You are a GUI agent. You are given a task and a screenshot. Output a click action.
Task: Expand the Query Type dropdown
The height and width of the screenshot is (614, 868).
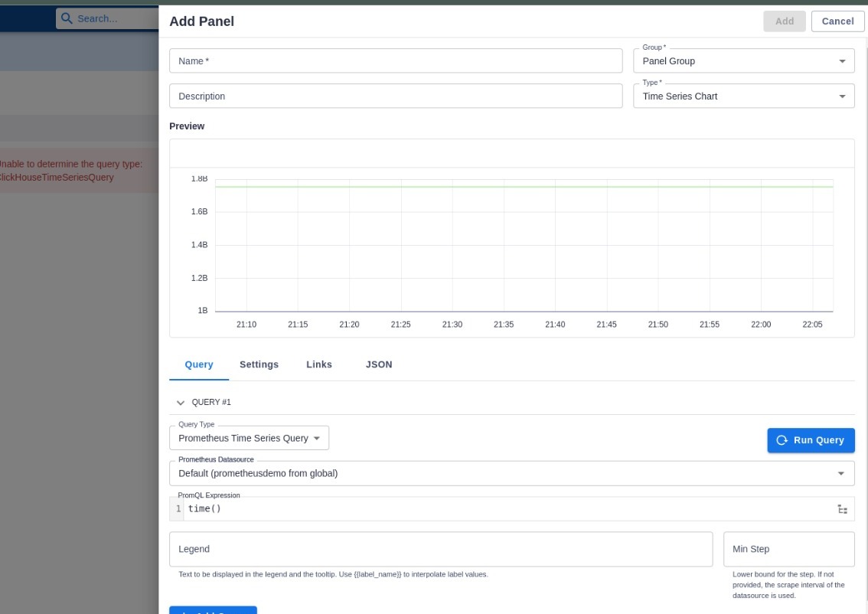click(x=249, y=439)
